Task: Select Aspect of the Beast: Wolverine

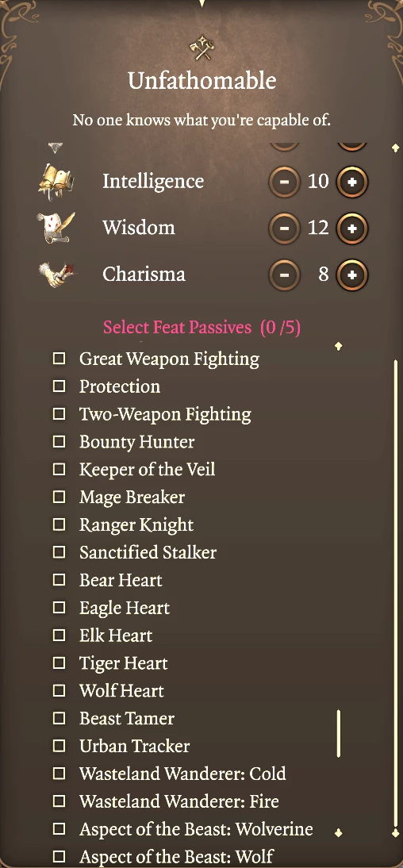Action: tap(196, 829)
